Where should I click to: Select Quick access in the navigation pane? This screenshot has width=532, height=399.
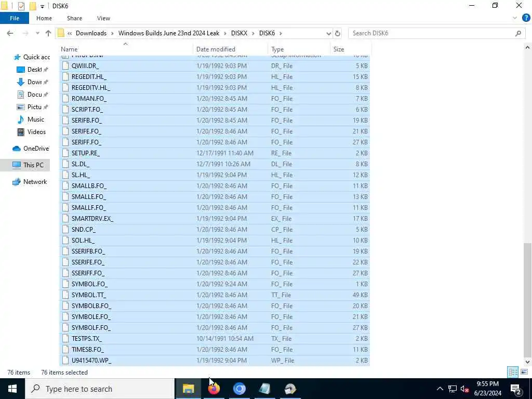coord(31,57)
